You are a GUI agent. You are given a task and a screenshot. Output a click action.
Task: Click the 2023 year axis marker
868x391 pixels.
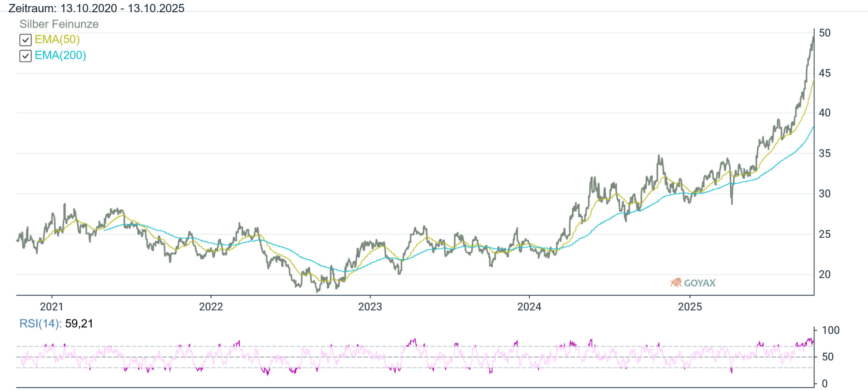(x=370, y=306)
